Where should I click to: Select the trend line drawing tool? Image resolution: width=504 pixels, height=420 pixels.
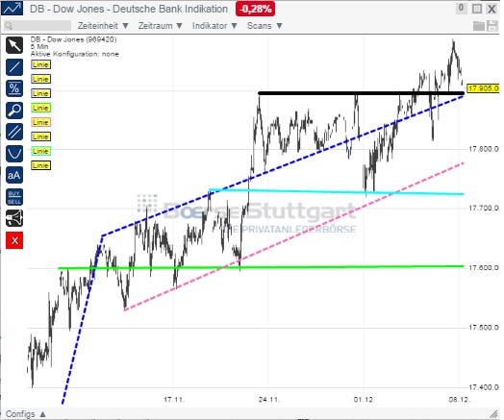tap(14, 67)
